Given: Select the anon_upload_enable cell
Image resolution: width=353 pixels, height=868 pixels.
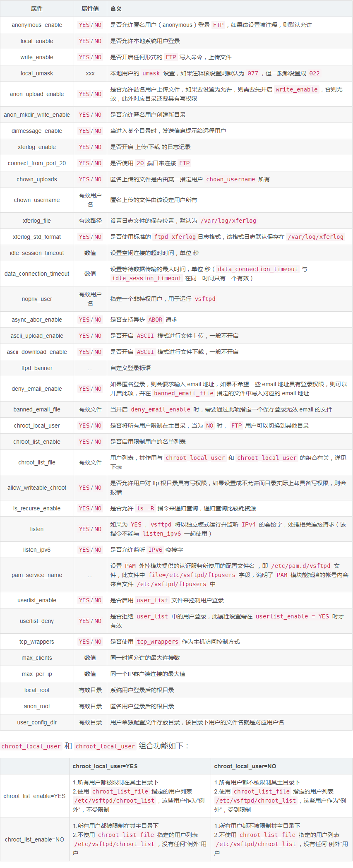Looking at the screenshot, I should [37, 94].
